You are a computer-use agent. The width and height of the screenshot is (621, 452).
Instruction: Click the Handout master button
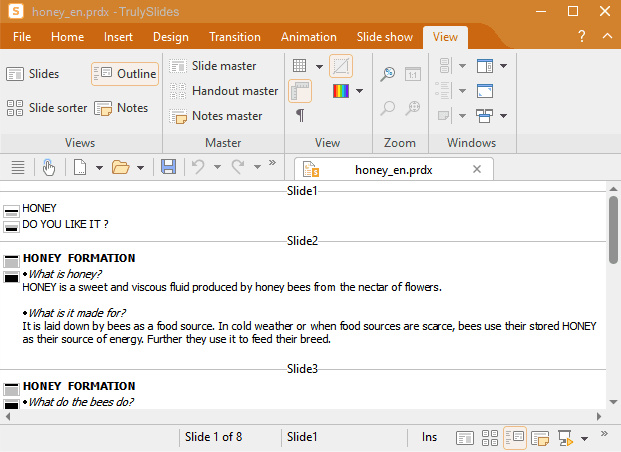click(224, 91)
